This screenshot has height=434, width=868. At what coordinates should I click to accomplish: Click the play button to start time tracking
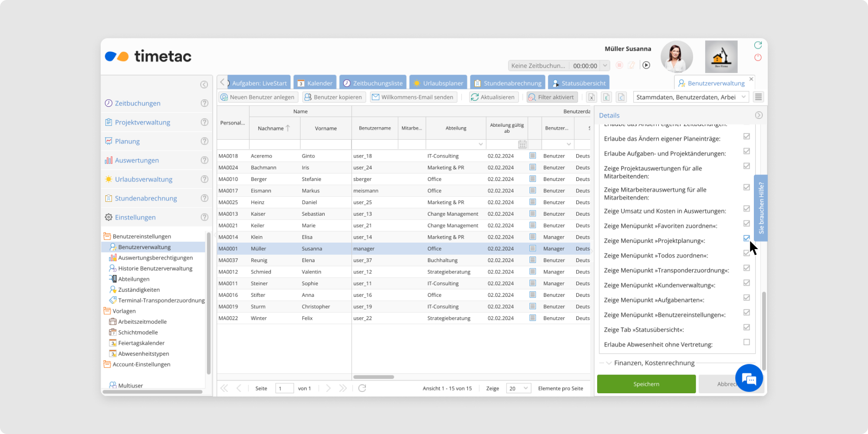[646, 65]
